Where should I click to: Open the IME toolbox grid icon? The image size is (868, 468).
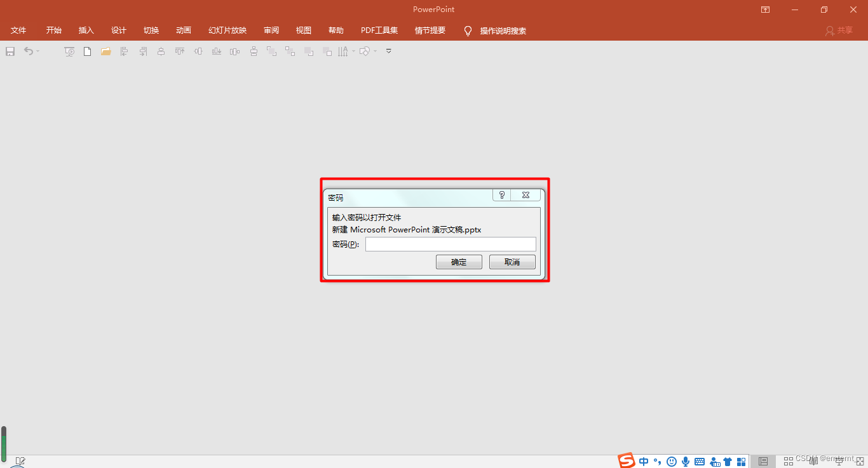pos(741,462)
